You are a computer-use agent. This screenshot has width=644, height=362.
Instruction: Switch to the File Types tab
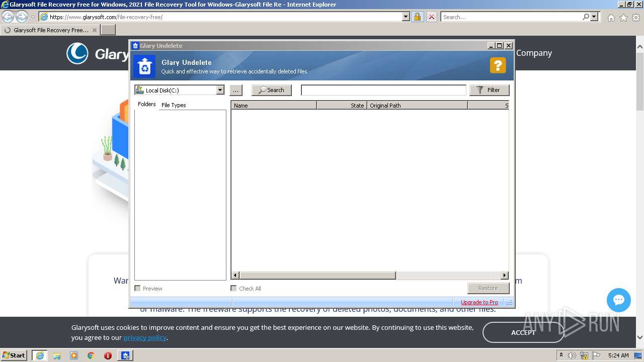pos(174,105)
